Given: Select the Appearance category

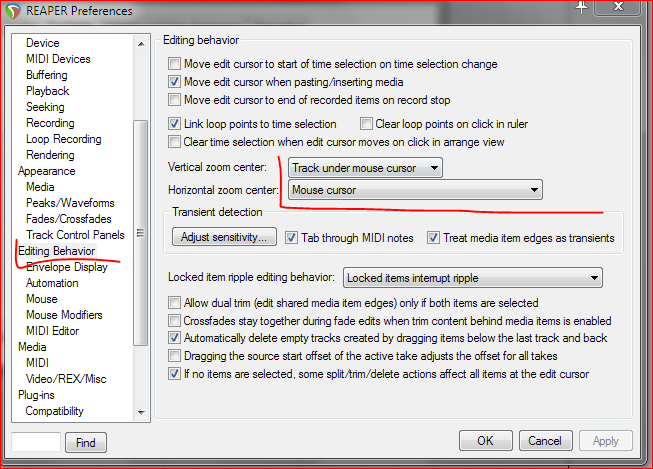Looking at the screenshot, I should [x=47, y=171].
